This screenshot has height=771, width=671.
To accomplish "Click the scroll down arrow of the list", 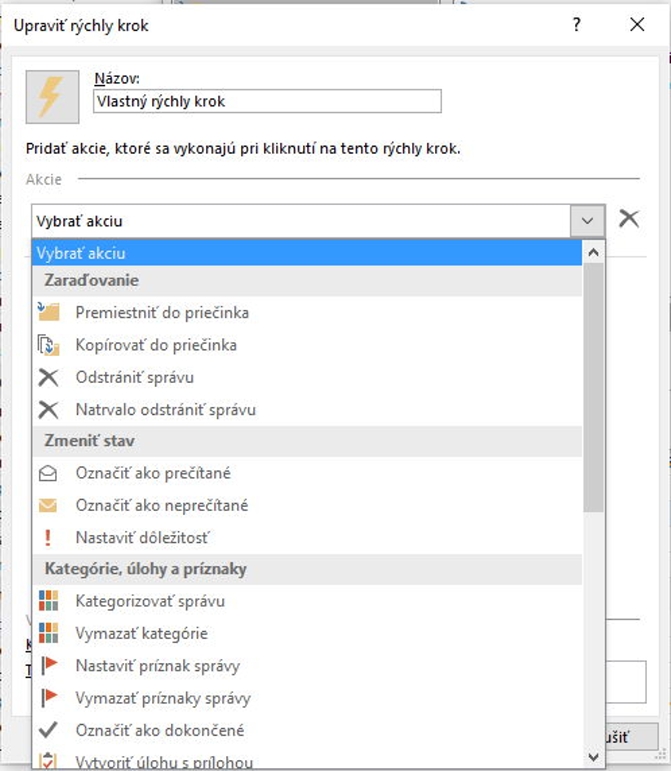I will pos(593,758).
